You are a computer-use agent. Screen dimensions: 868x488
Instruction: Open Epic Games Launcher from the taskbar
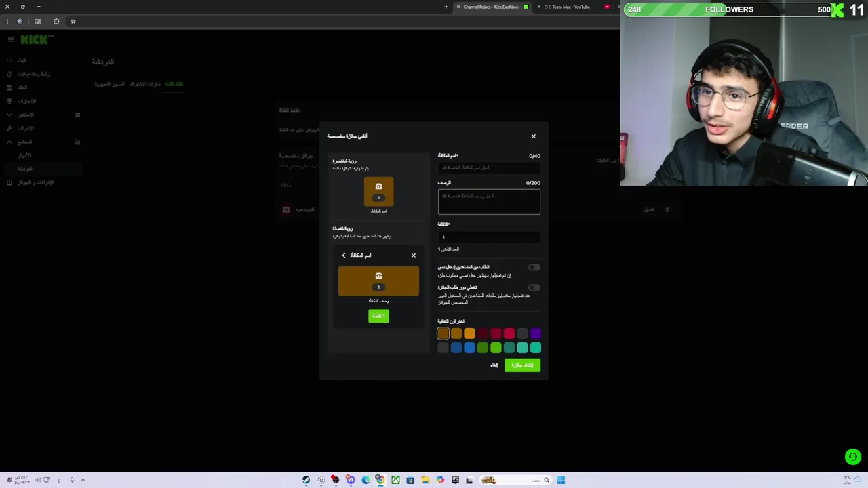point(455,480)
